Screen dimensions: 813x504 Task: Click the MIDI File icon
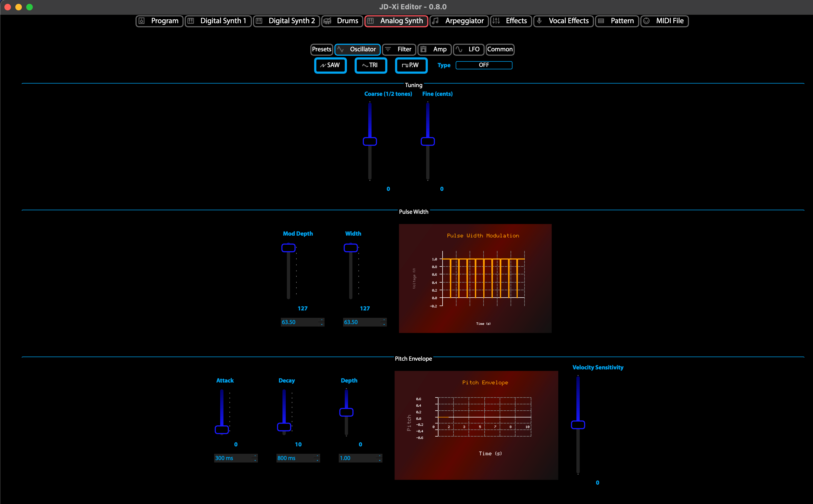646,21
